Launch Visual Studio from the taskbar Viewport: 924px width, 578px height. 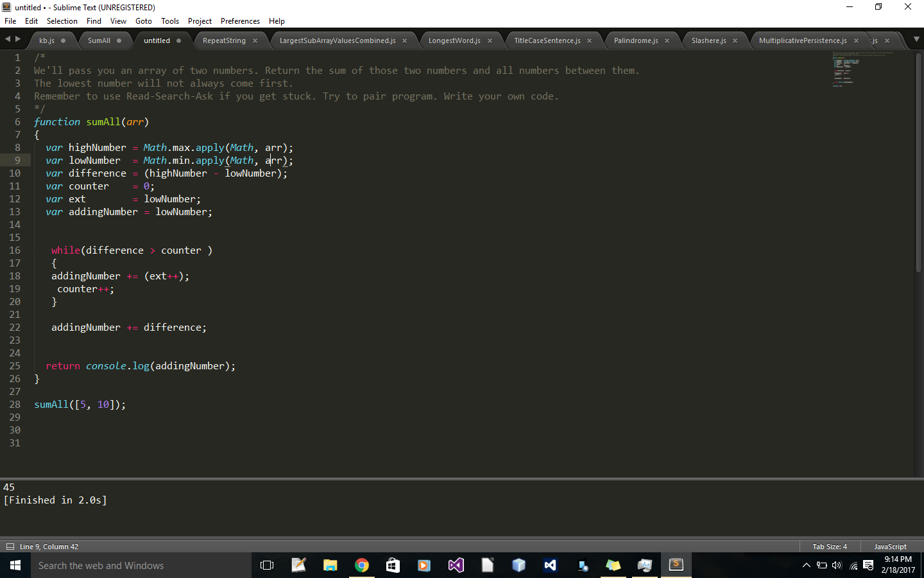456,565
